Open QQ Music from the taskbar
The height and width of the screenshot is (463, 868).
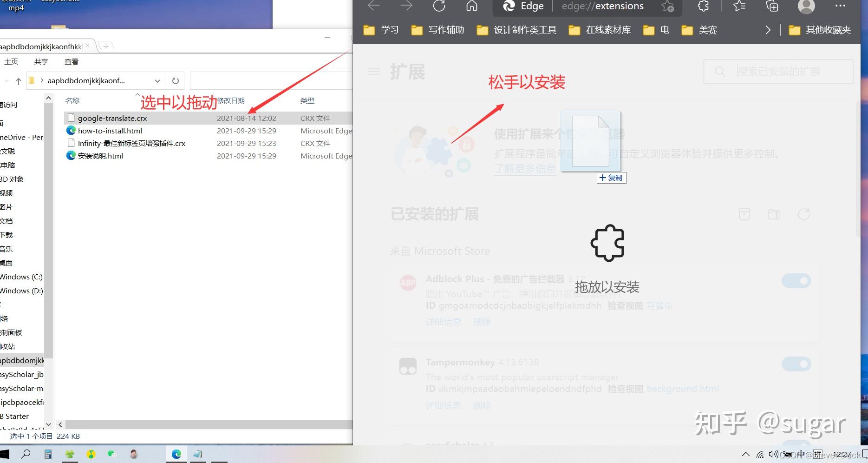pos(91,454)
